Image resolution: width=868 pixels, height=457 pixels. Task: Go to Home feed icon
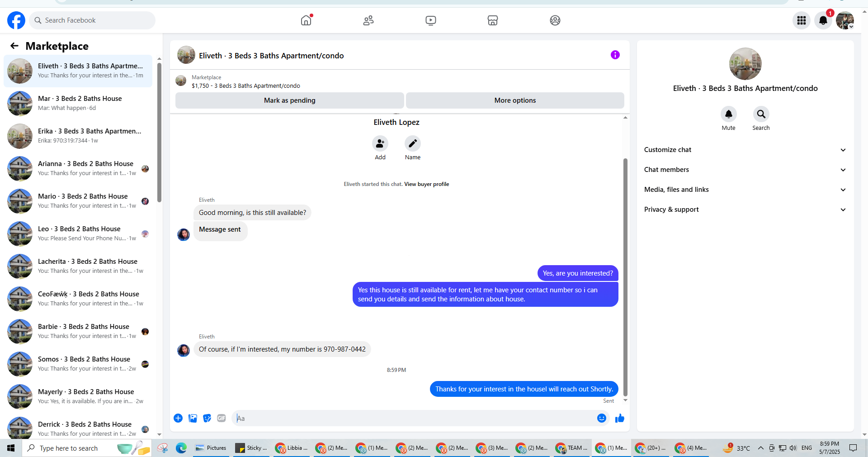[306, 20]
